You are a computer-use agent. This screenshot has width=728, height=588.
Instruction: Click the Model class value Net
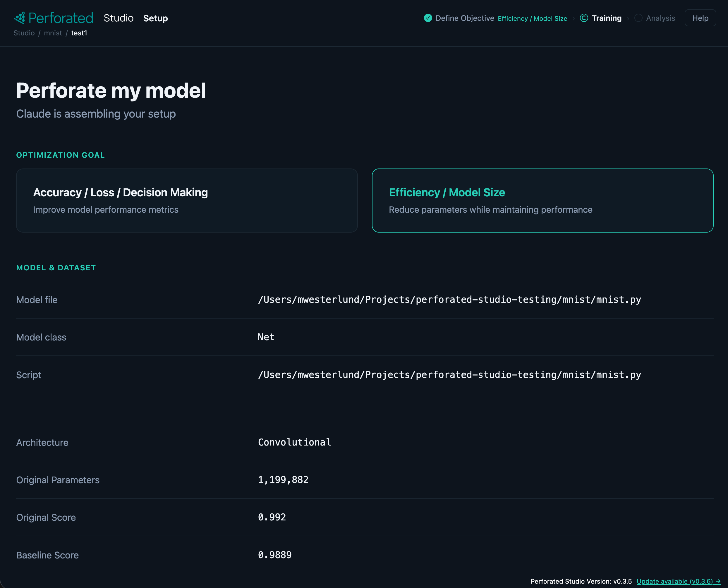coord(266,337)
